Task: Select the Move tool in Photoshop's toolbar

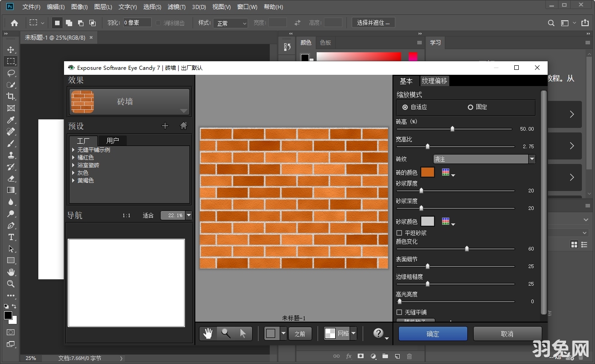Action: [x=11, y=50]
